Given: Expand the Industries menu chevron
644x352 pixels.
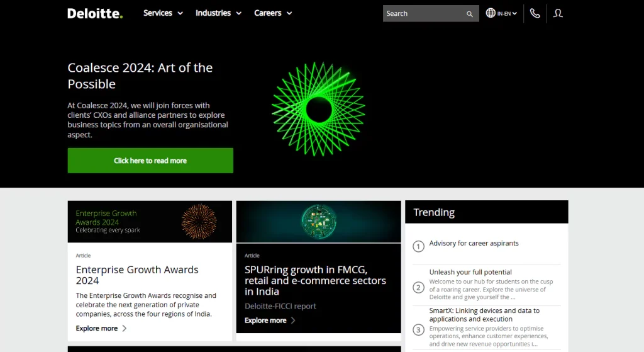Looking at the screenshot, I should [238, 14].
